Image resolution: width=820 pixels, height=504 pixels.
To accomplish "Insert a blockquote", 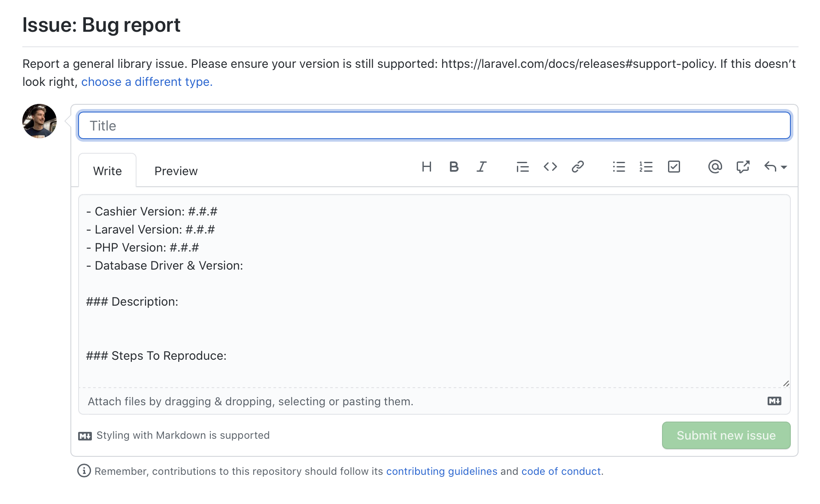I will (522, 167).
